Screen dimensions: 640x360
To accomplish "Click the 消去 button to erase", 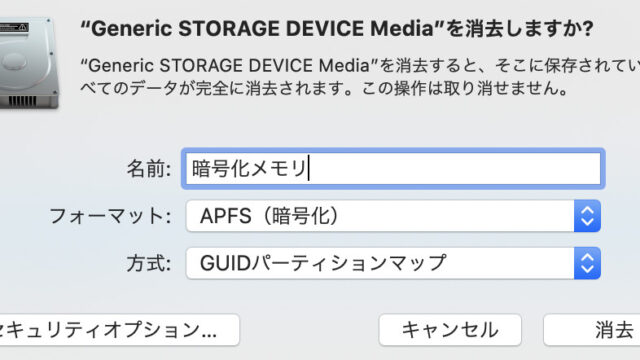I will click(x=592, y=330).
